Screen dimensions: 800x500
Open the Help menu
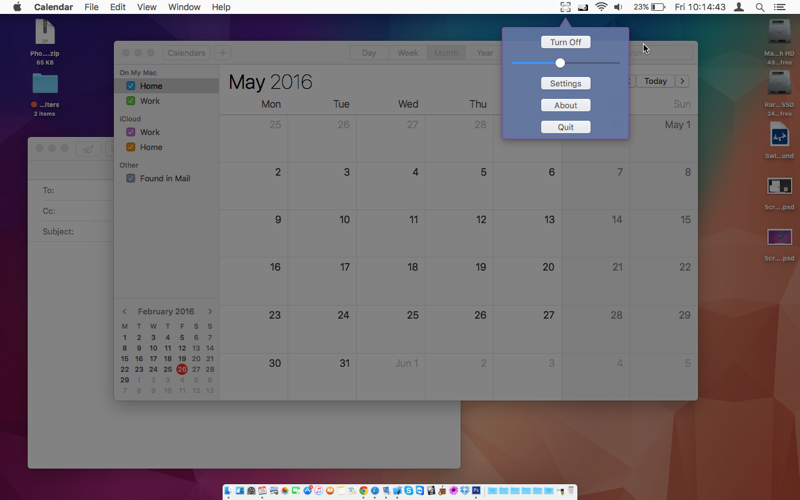click(x=221, y=7)
